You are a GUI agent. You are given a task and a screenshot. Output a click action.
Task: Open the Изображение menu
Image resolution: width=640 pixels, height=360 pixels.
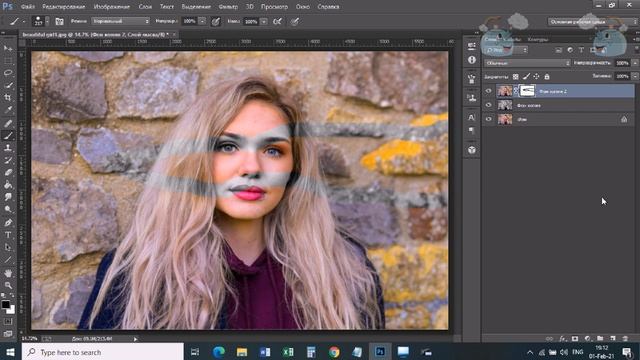111,7
